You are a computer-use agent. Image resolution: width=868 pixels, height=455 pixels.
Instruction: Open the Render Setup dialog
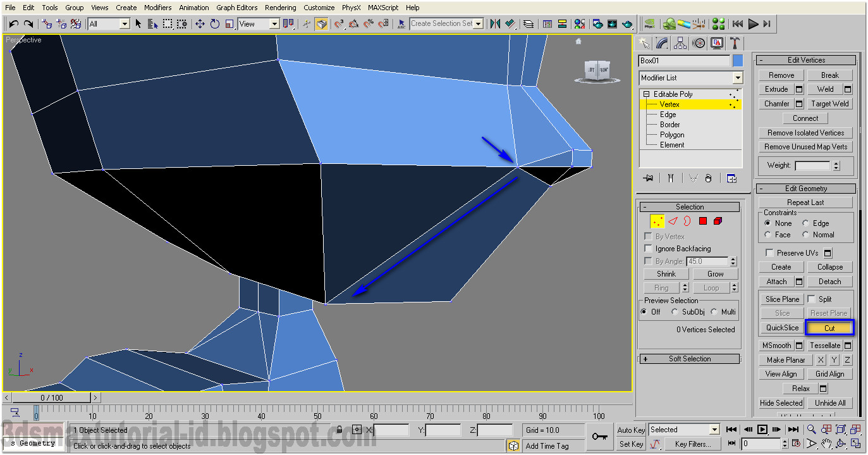click(597, 23)
